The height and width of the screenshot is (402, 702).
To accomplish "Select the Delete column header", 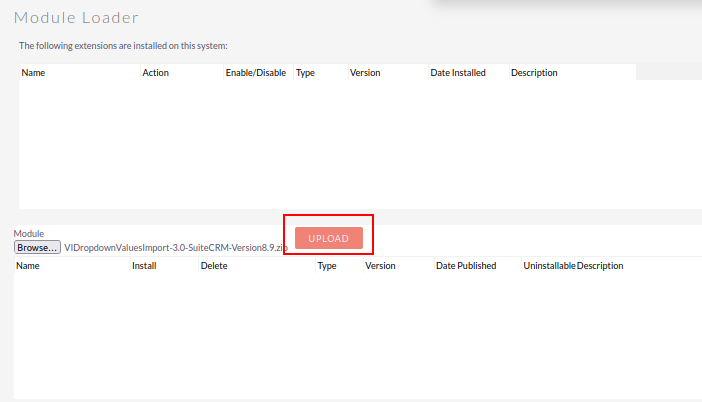I will click(214, 266).
